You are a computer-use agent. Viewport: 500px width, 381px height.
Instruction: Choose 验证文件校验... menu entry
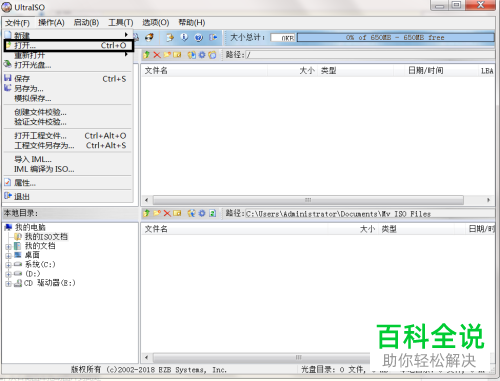coord(68,122)
